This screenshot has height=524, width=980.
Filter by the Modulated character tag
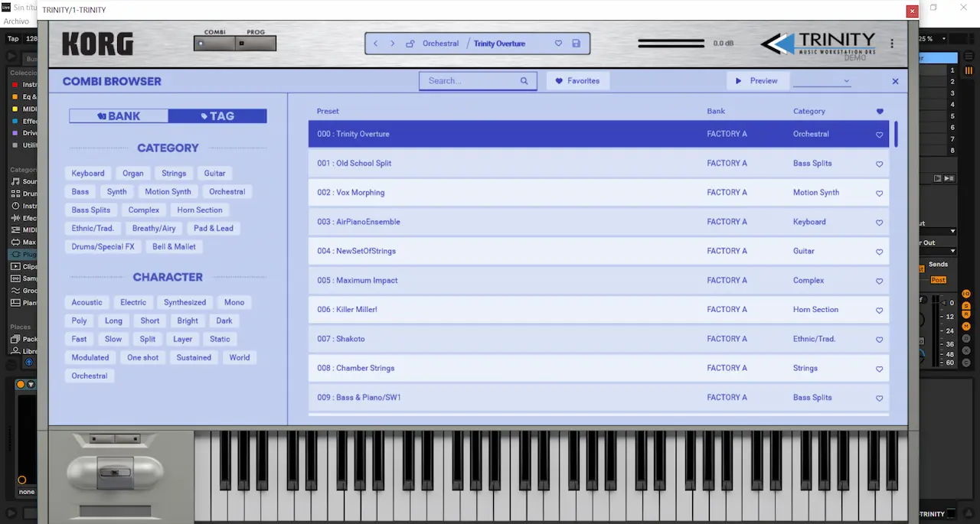[90, 357]
